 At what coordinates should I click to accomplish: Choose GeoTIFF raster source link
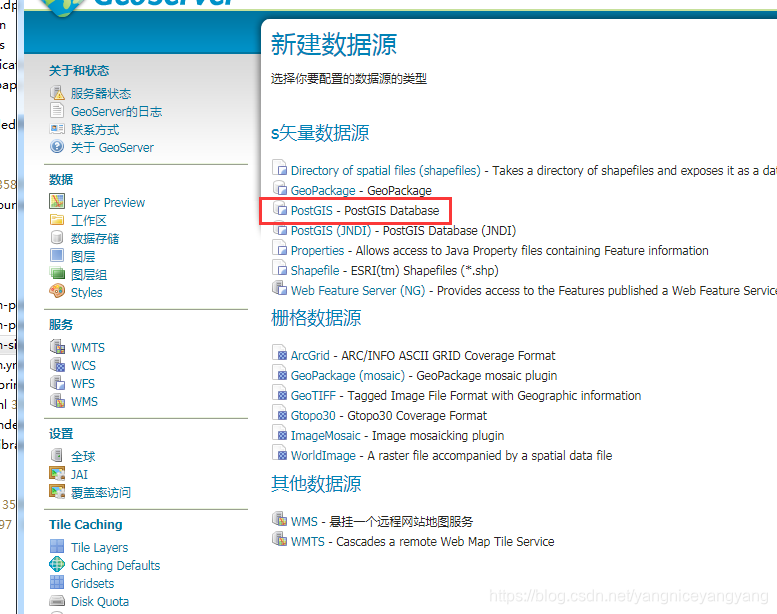point(313,395)
